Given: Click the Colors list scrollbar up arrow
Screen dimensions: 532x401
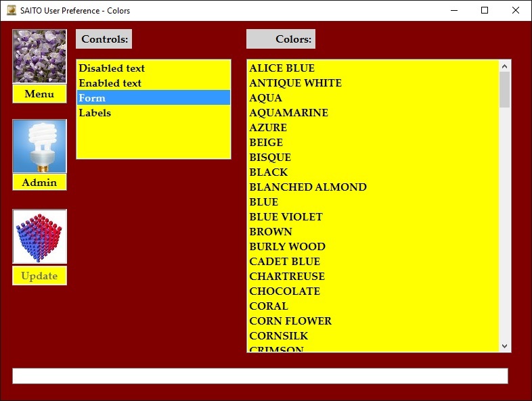Looking at the screenshot, I should click(x=504, y=66).
